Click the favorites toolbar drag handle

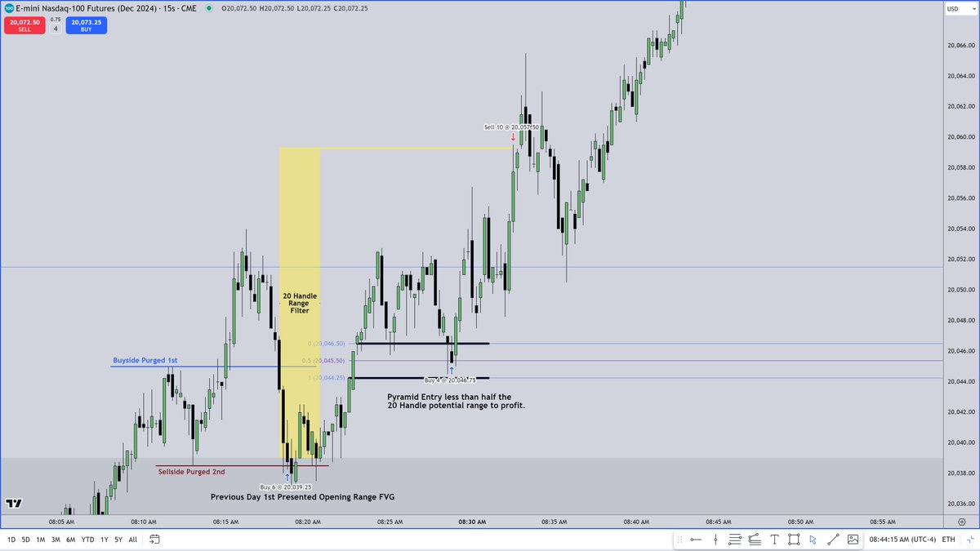coord(679,539)
